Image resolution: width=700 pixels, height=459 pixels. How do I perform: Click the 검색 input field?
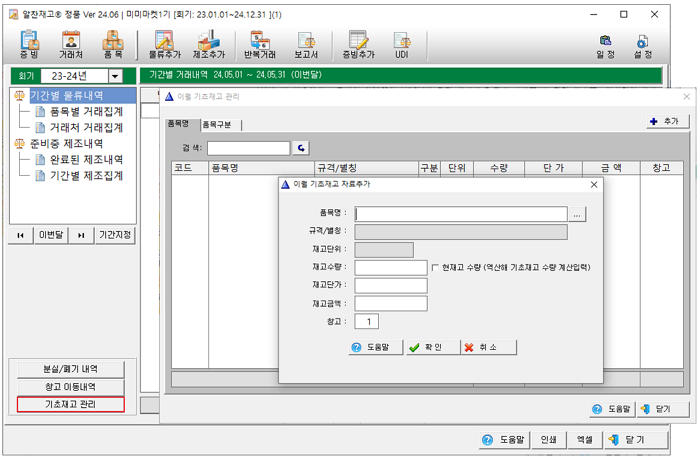point(249,148)
